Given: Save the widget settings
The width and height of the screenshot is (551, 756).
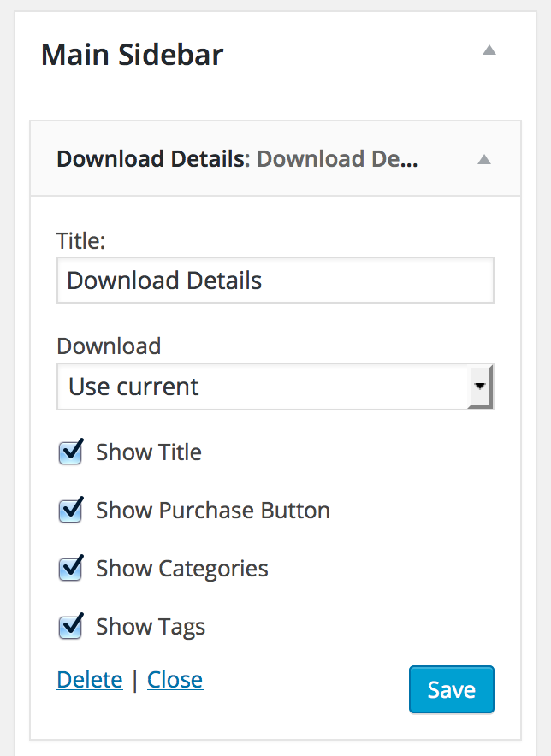Looking at the screenshot, I should coord(452,689).
